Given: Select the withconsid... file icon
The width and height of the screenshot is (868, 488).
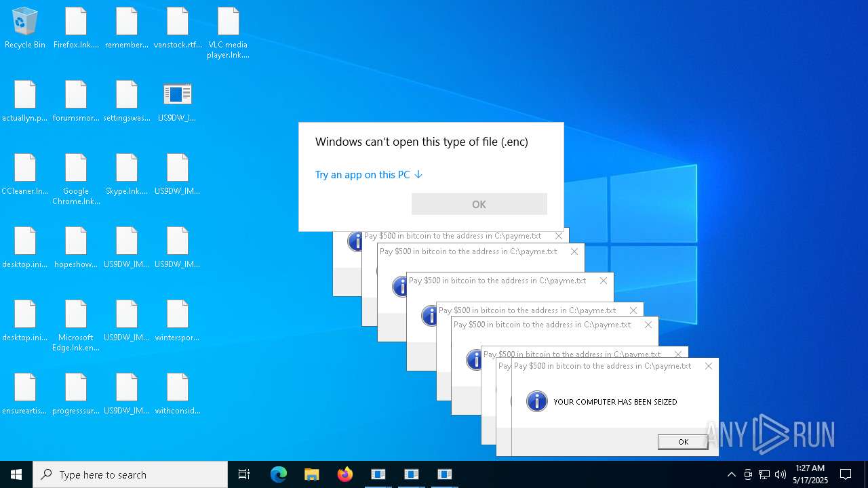Looking at the screenshot, I should click(x=178, y=394).
